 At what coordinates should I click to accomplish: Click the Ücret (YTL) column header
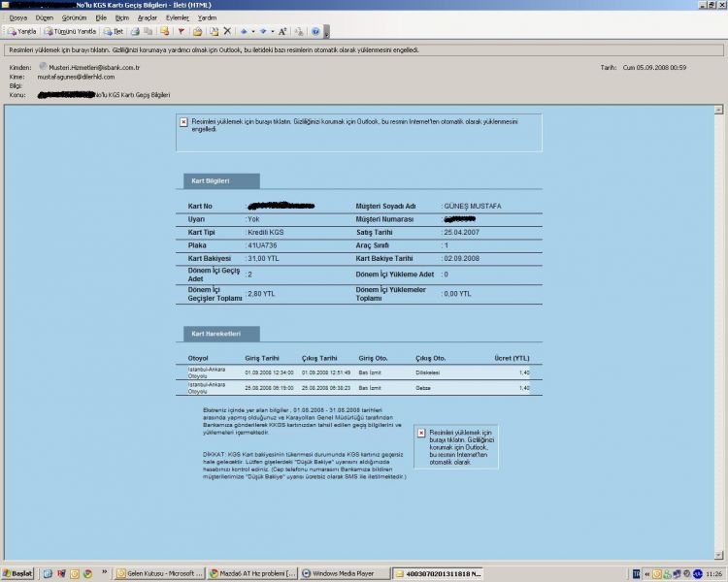(x=512, y=358)
